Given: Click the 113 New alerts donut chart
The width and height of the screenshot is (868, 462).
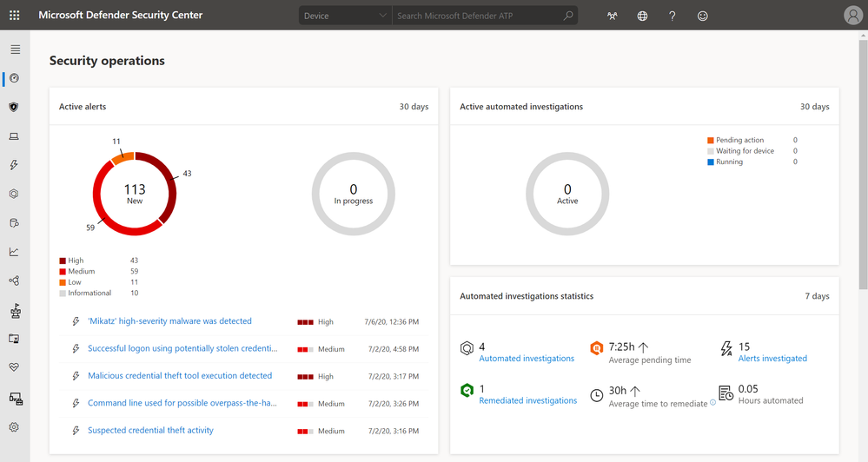Looking at the screenshot, I should [135, 194].
